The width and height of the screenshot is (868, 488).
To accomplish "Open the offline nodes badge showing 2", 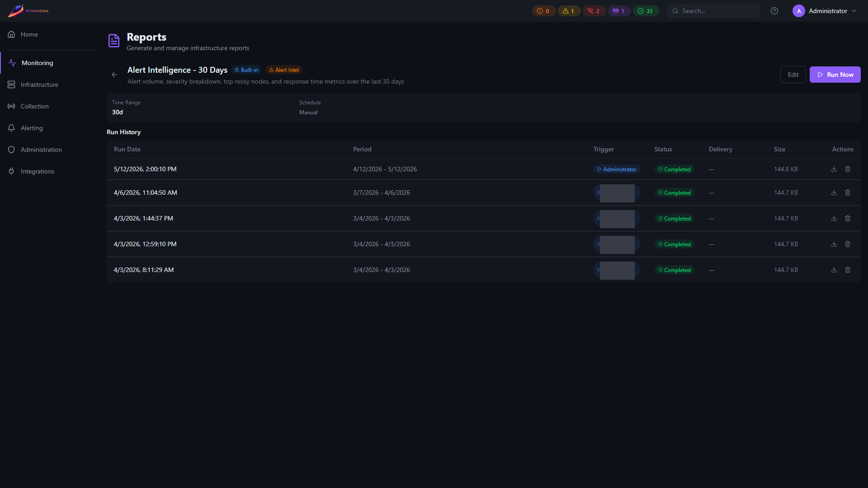I will pyautogui.click(x=594, y=11).
